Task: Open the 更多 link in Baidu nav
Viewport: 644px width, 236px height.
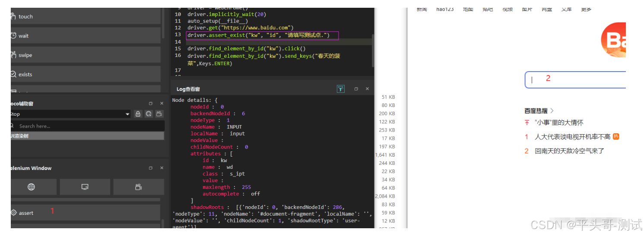Action: [x=586, y=9]
